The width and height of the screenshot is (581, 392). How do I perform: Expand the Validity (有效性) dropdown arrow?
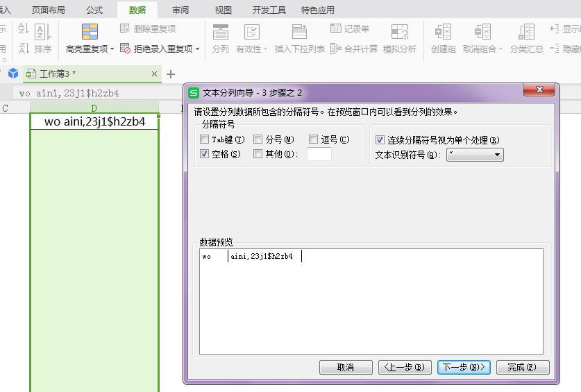(265, 49)
